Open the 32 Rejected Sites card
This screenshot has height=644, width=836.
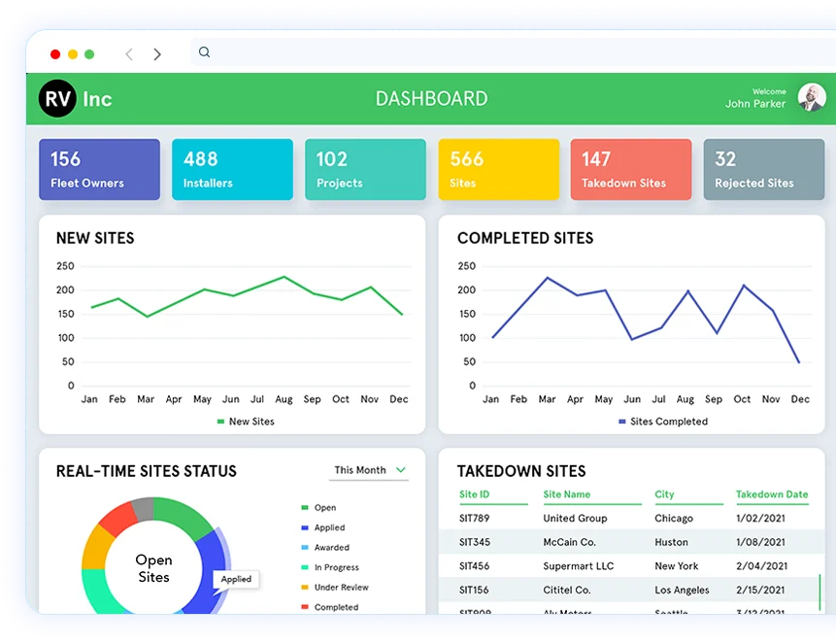764,169
